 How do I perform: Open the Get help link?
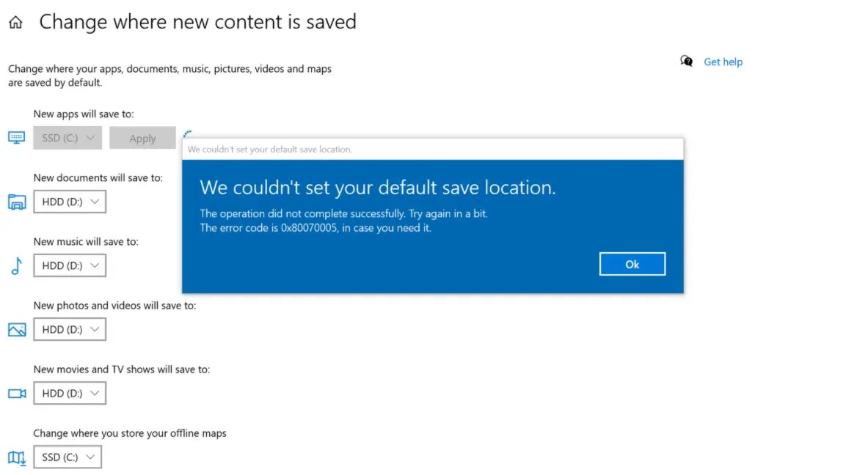click(x=723, y=62)
